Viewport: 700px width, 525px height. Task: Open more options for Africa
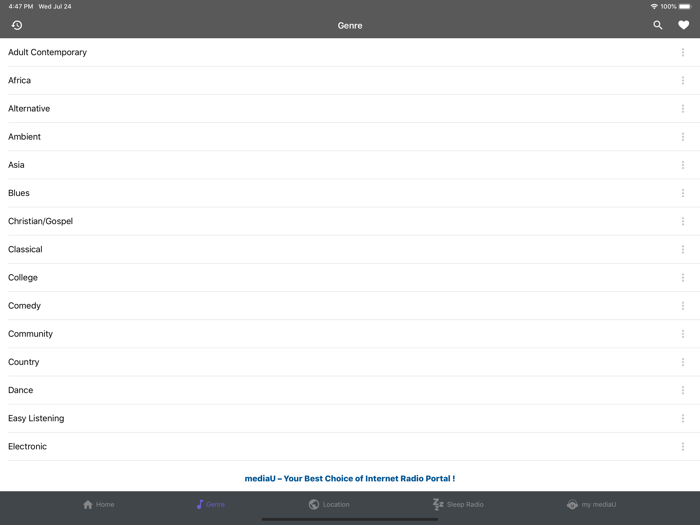pyautogui.click(x=683, y=80)
